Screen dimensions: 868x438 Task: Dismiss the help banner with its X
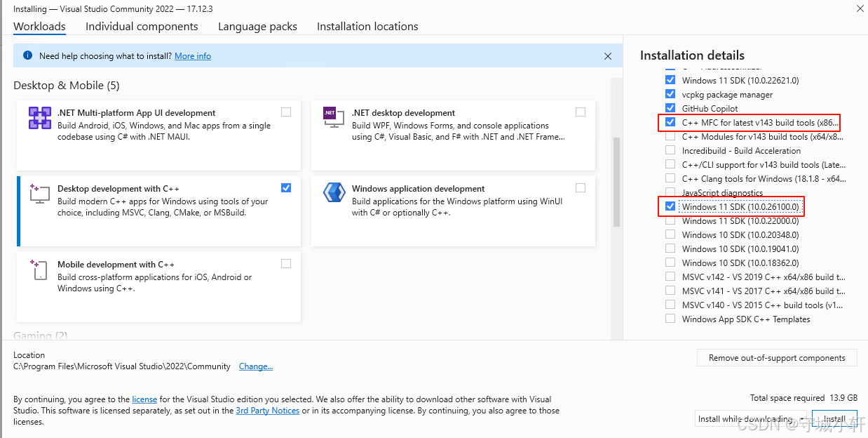click(x=608, y=55)
